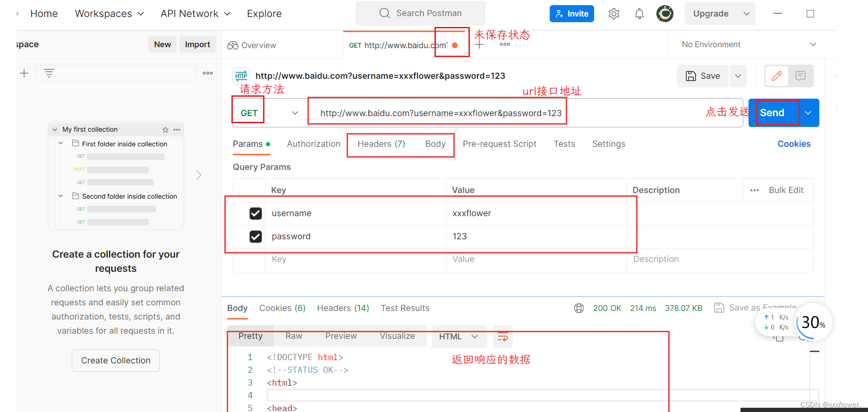Image resolution: width=868 pixels, height=412 pixels.
Task: Click the Send button
Action: (772, 113)
